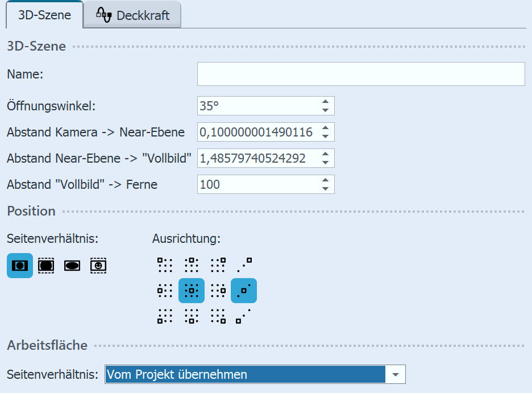Select the second Seitenverhältnis icon with dashed border
The width and height of the screenshot is (532, 393).
pyautogui.click(x=46, y=265)
